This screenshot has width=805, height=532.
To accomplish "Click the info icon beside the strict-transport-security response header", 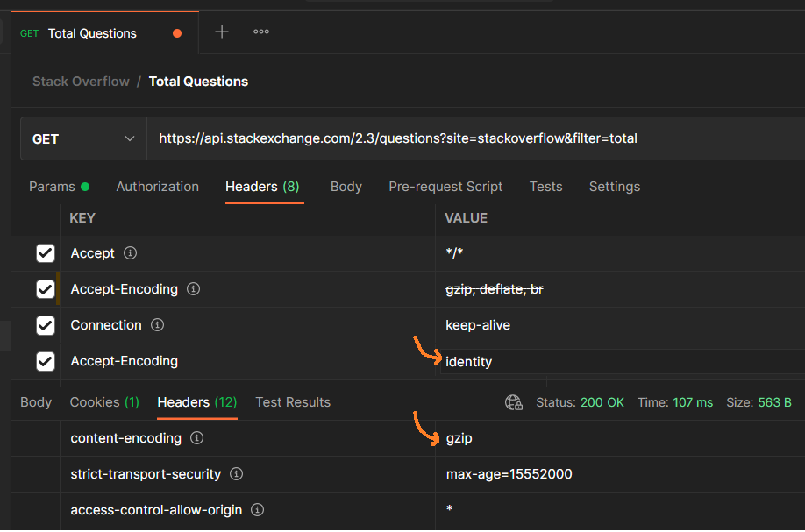I will [x=236, y=473].
